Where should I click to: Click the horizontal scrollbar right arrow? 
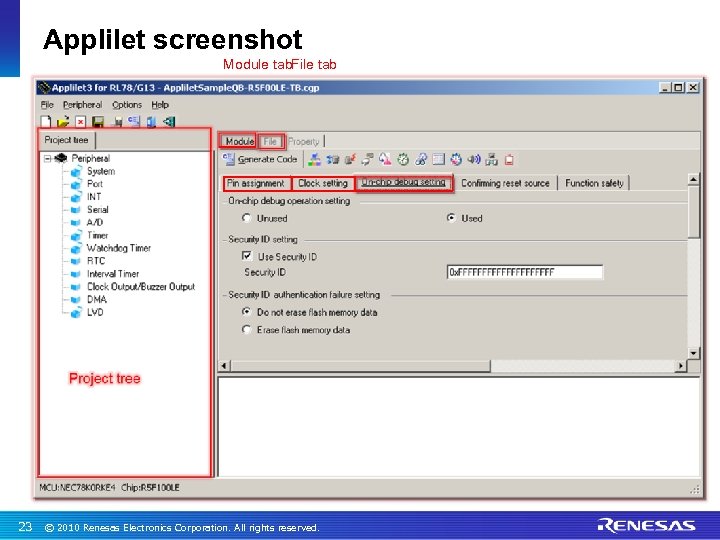pyautogui.click(x=681, y=366)
